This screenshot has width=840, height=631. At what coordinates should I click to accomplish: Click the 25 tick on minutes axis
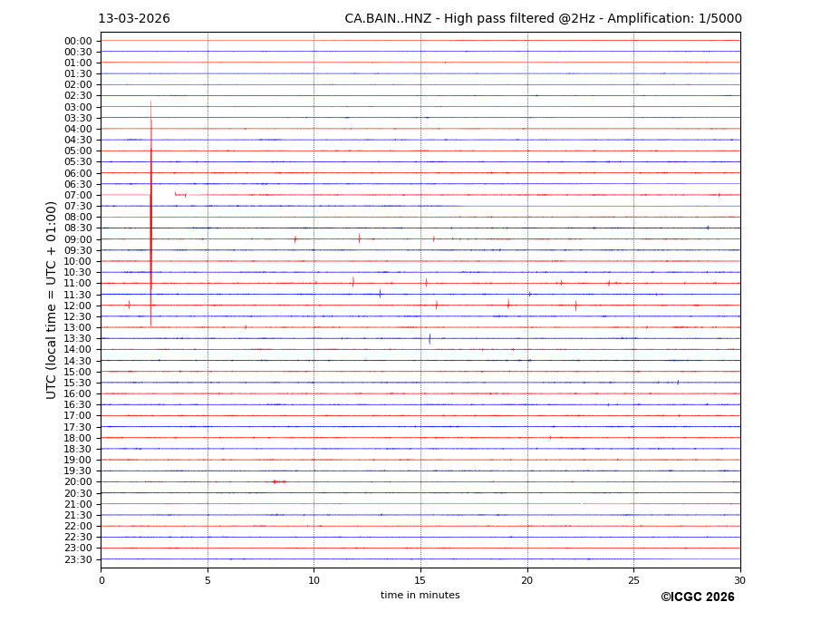pos(633,580)
